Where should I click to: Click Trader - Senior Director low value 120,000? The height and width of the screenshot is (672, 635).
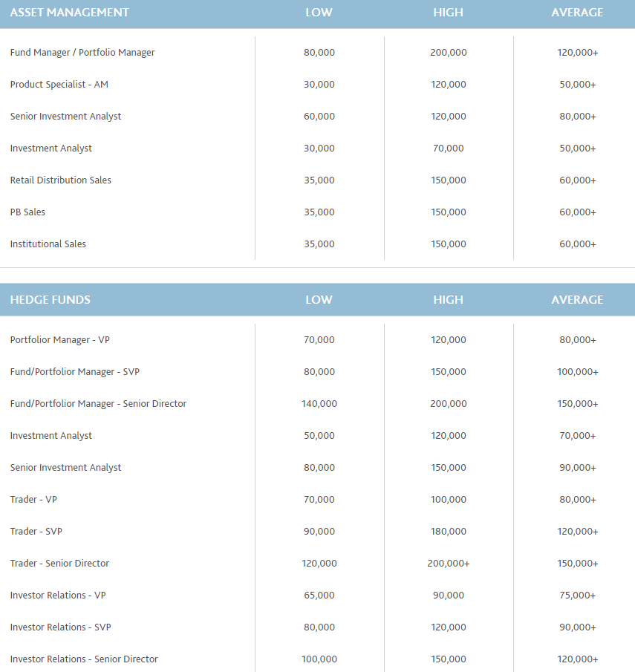click(x=319, y=563)
